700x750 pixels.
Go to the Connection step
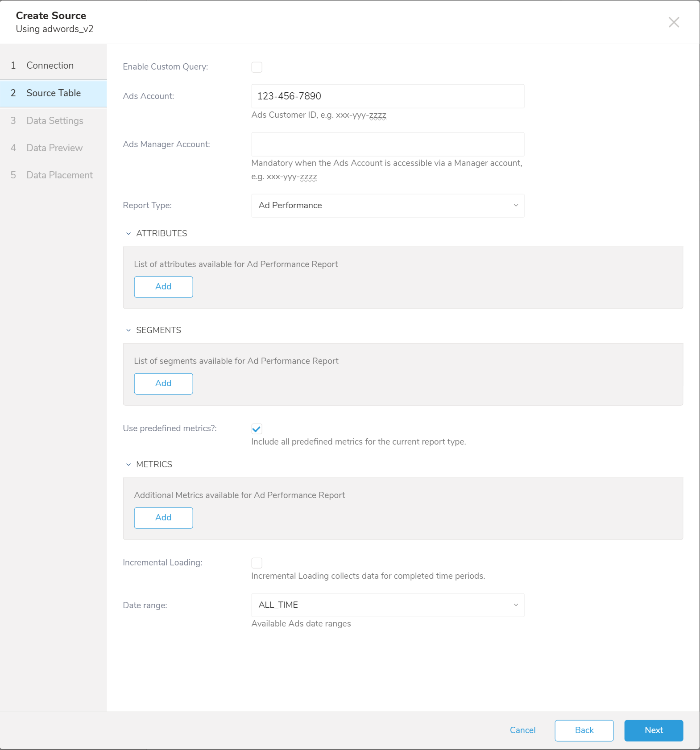coord(50,66)
